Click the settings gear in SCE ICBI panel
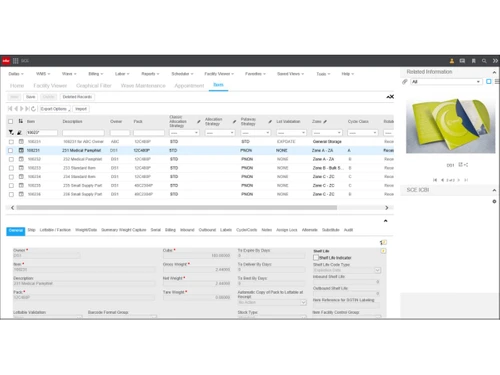 pos(494,202)
